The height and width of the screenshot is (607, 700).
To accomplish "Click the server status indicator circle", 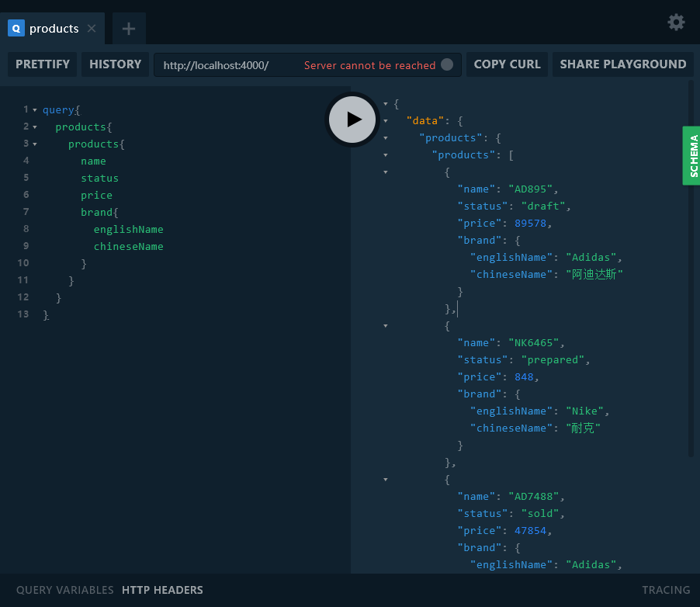I will (447, 64).
